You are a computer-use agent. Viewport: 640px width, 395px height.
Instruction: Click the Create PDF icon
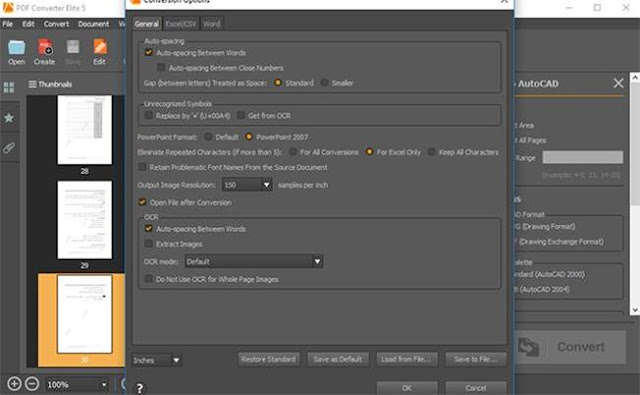click(45, 47)
